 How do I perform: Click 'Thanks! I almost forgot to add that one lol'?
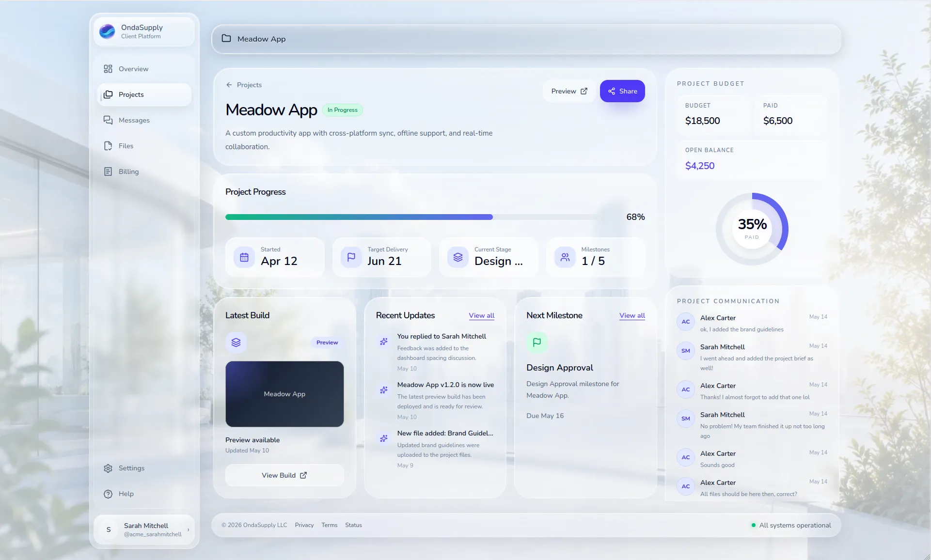pyautogui.click(x=755, y=397)
